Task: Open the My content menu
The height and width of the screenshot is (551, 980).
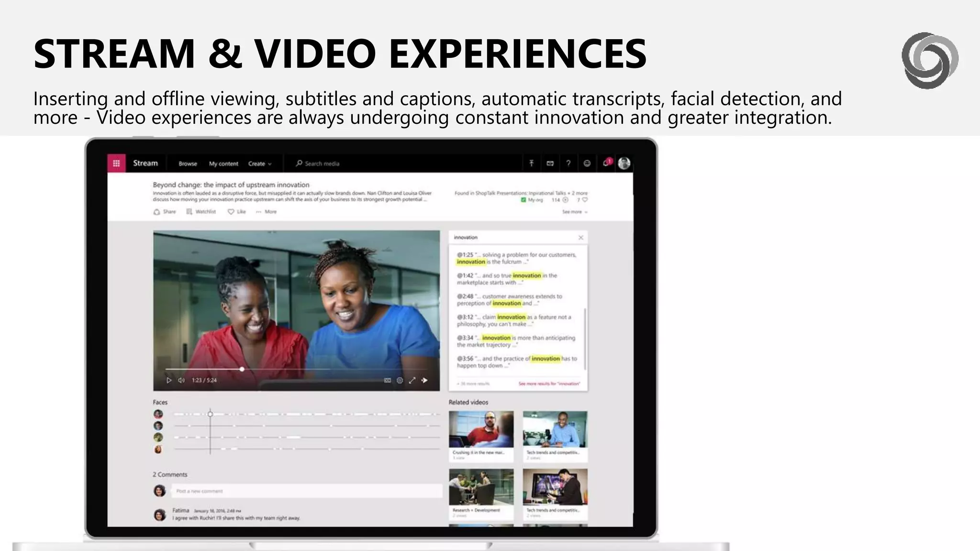Action: [x=223, y=164]
